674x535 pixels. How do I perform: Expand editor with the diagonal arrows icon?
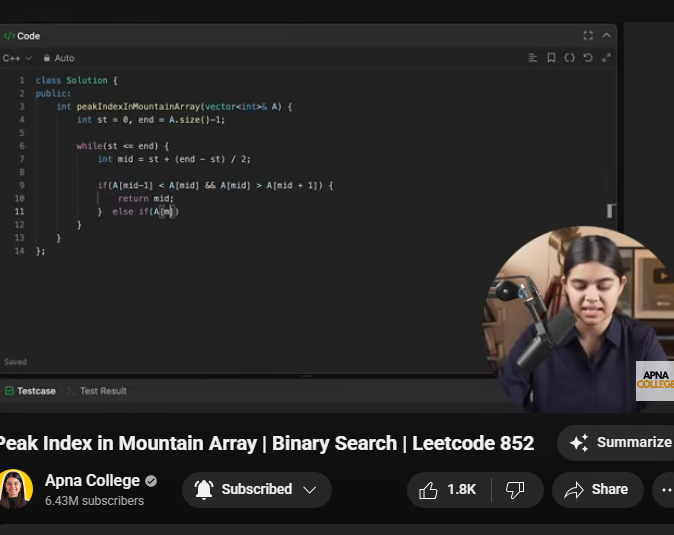coord(607,58)
